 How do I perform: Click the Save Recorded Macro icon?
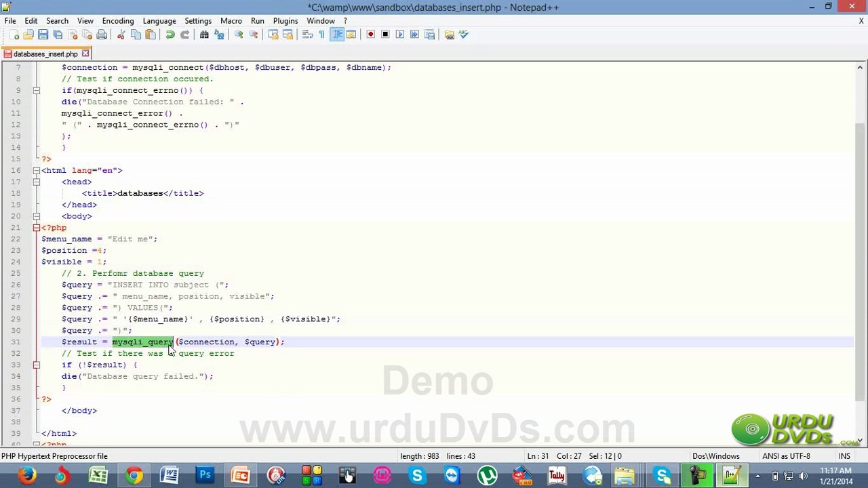(x=429, y=35)
